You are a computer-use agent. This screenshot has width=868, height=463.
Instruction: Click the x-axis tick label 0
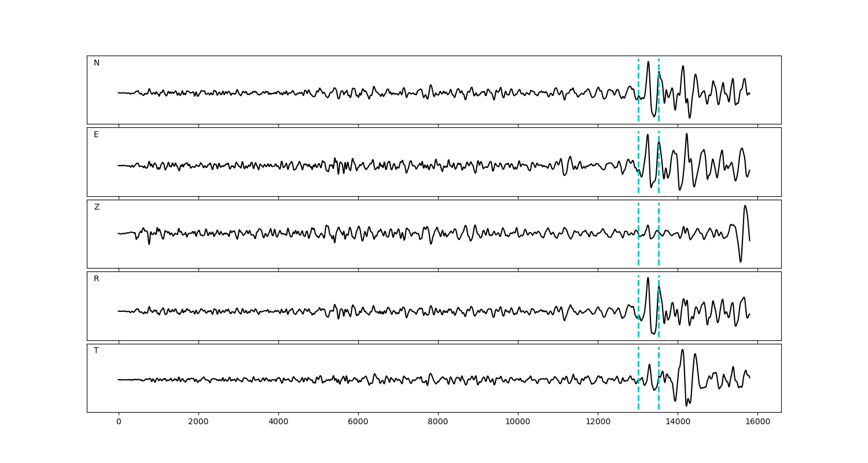click(119, 422)
